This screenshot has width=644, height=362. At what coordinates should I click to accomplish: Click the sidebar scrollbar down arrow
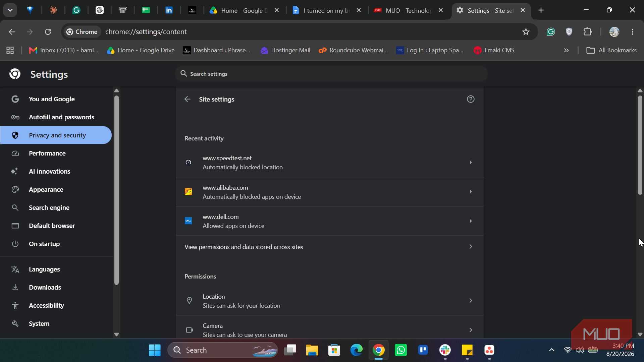pos(116,334)
